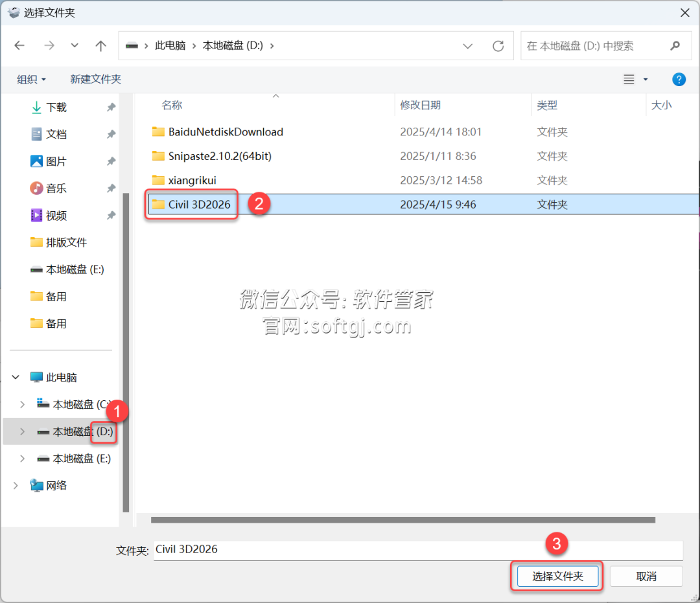700x603 pixels.
Task: Expand breadcrumb chevron after 此电脑
Action: 194,46
